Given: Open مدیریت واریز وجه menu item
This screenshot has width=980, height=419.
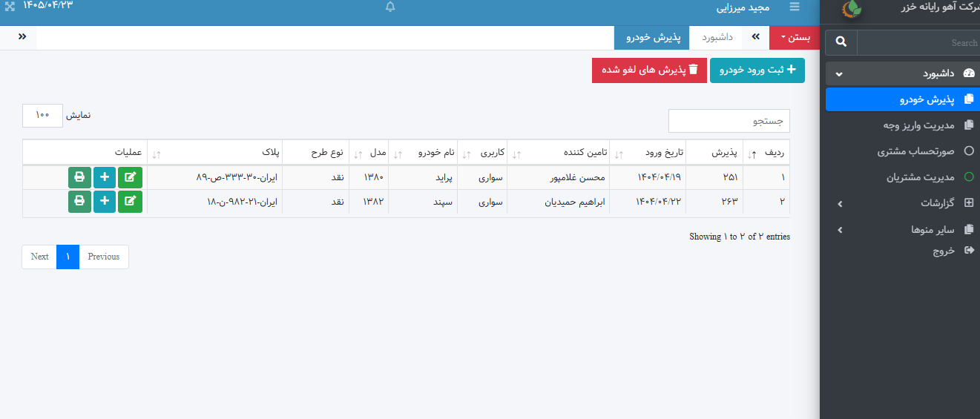Looking at the screenshot, I should click(x=903, y=125).
